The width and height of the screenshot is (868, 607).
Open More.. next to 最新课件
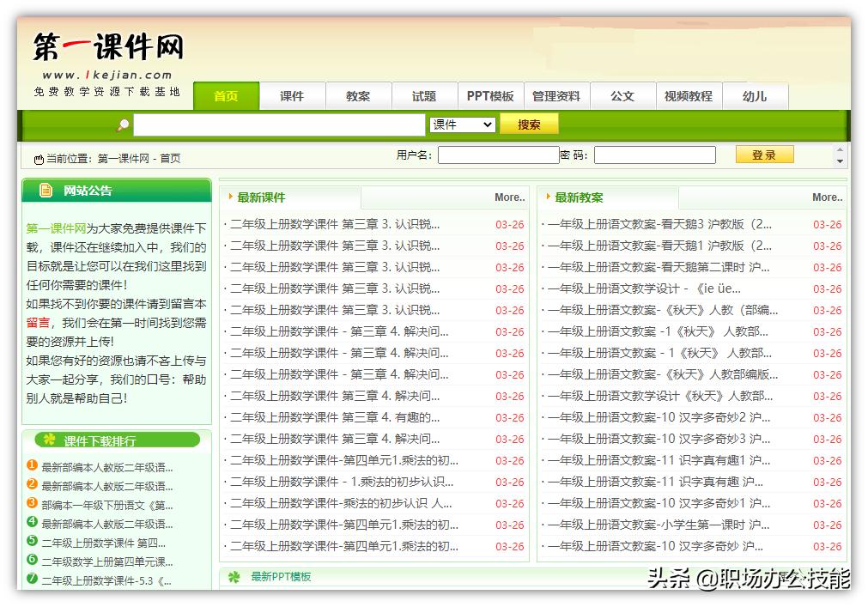point(508,197)
